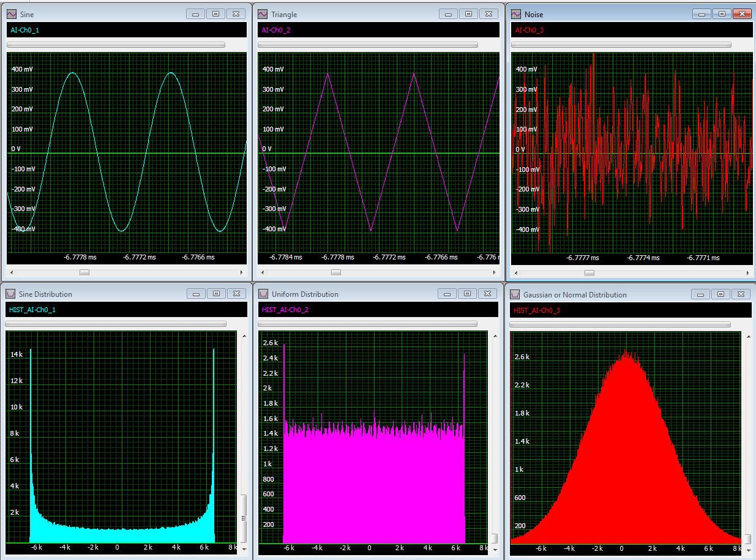Screen dimensions: 756x560
Task: Click the waveform icon in the Triangle title bar
Action: pos(262,13)
